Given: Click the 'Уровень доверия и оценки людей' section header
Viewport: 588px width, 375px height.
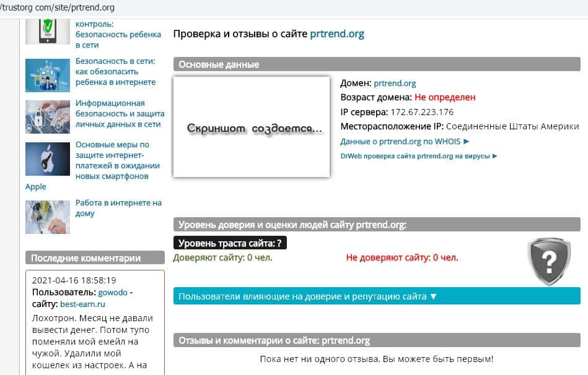Looking at the screenshot, I should (x=377, y=225).
